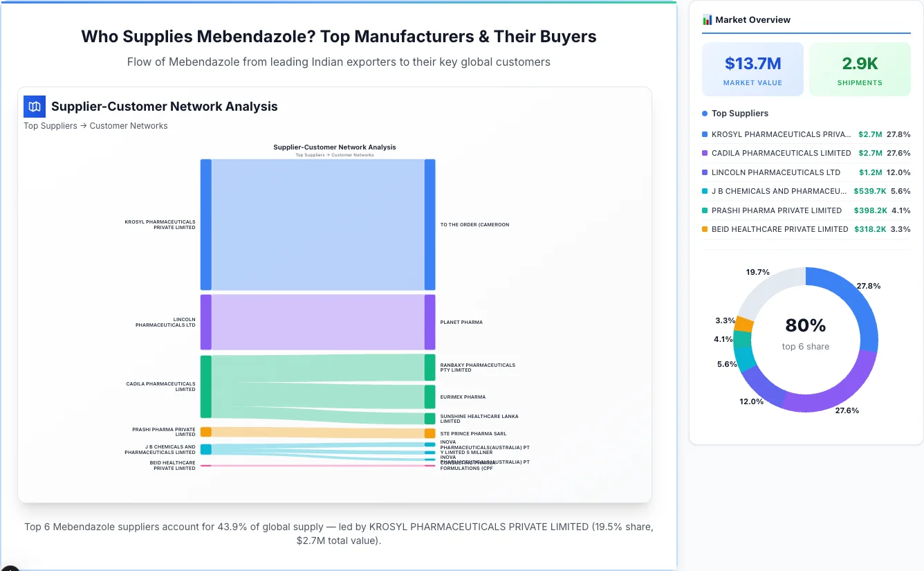
Task: Select the Supplier-Customer Network Analysis chart title
Action: pos(335,147)
